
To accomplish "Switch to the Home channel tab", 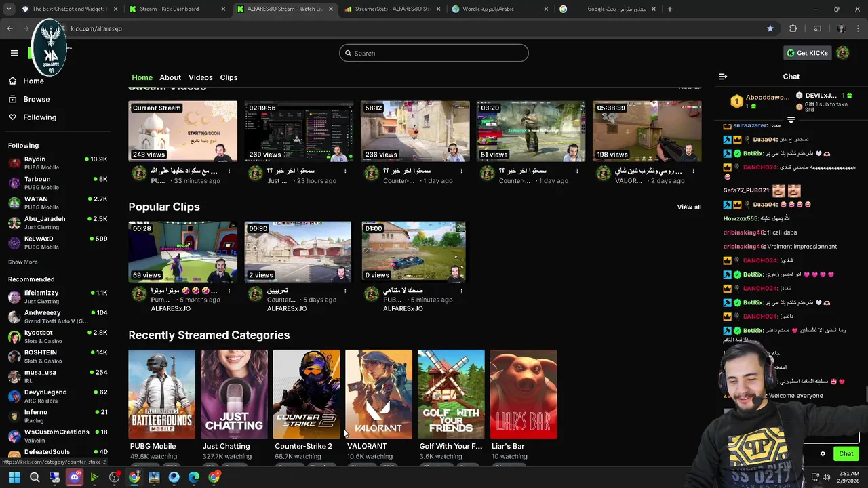I will pyautogui.click(x=142, y=77).
